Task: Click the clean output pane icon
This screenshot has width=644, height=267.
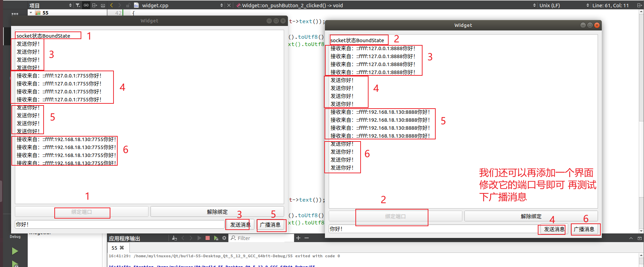Action: click(174, 238)
